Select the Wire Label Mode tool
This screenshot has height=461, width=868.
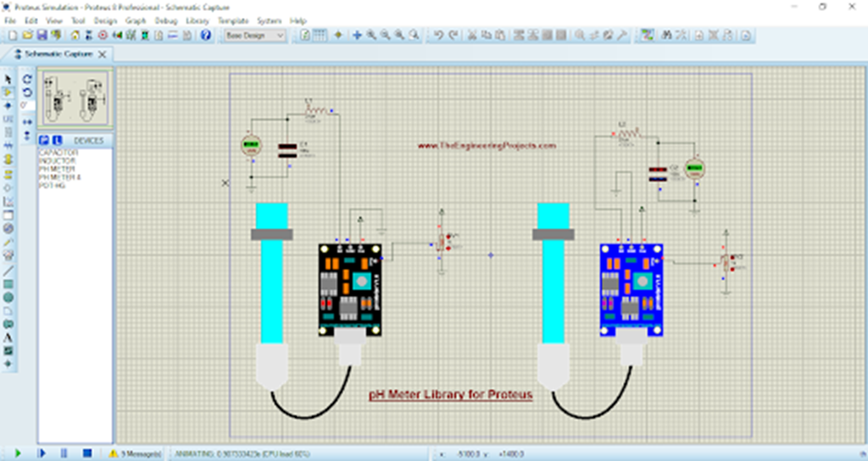8,119
